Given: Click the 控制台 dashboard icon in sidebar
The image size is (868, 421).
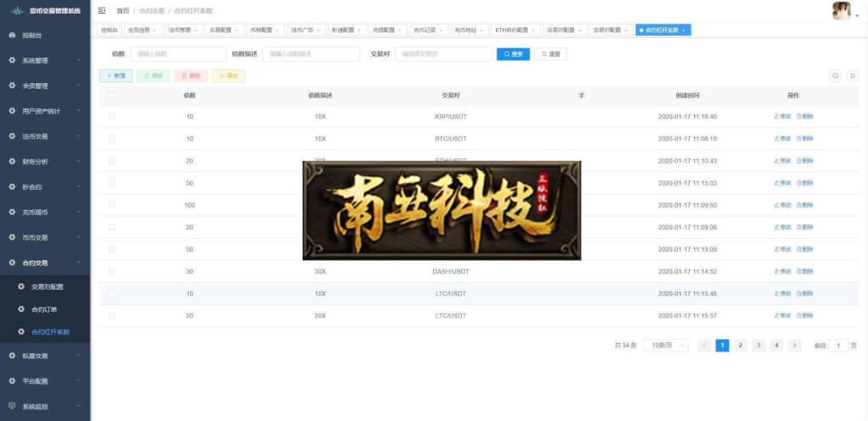Looking at the screenshot, I should coord(12,36).
